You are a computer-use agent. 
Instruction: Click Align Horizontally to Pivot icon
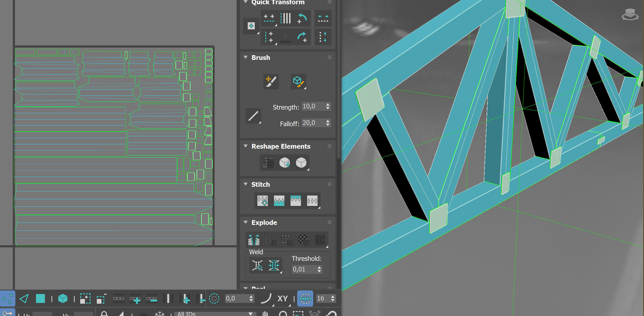coord(269,18)
